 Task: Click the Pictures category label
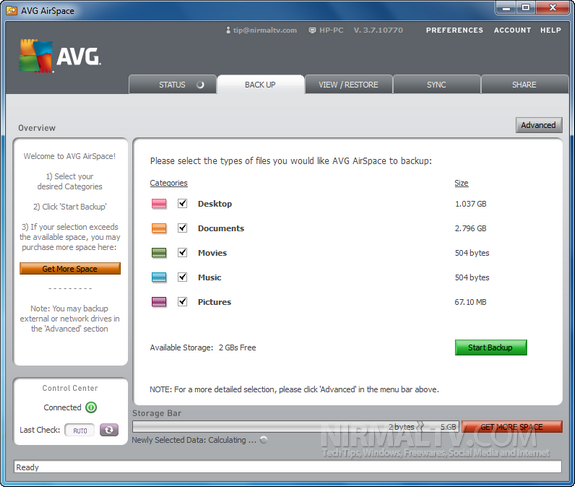pyautogui.click(x=215, y=302)
